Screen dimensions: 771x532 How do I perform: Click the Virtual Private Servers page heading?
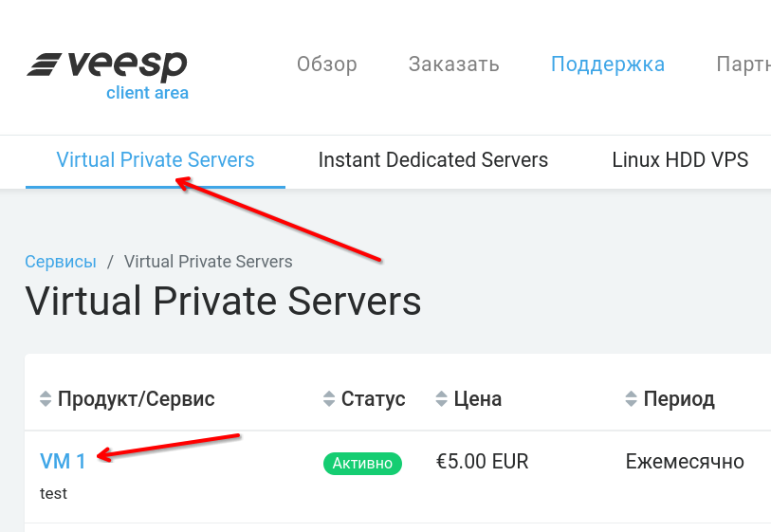223,302
